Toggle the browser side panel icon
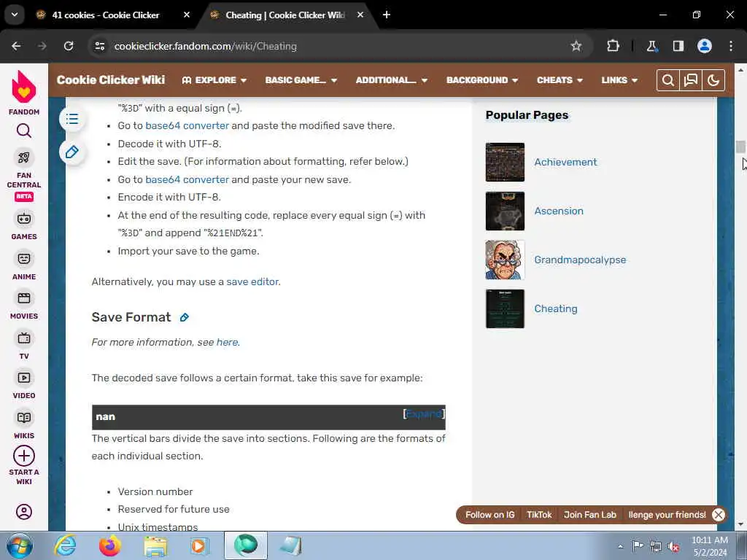 tap(678, 46)
